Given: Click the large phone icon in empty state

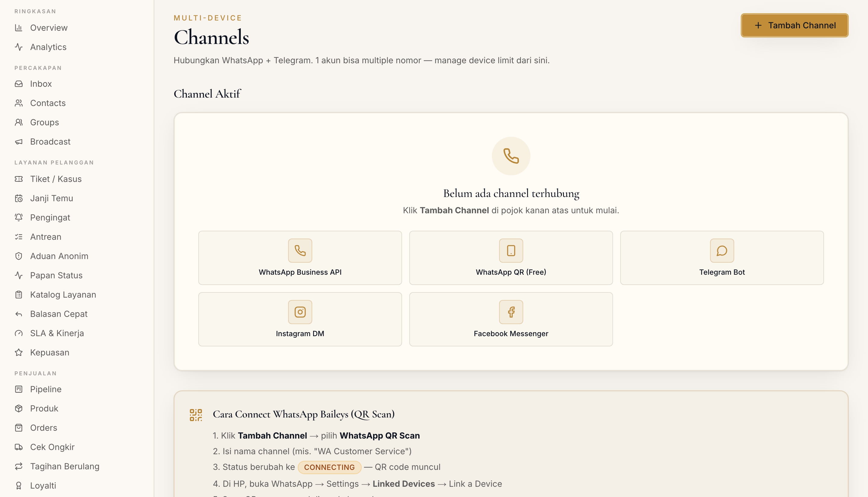Looking at the screenshot, I should point(511,156).
